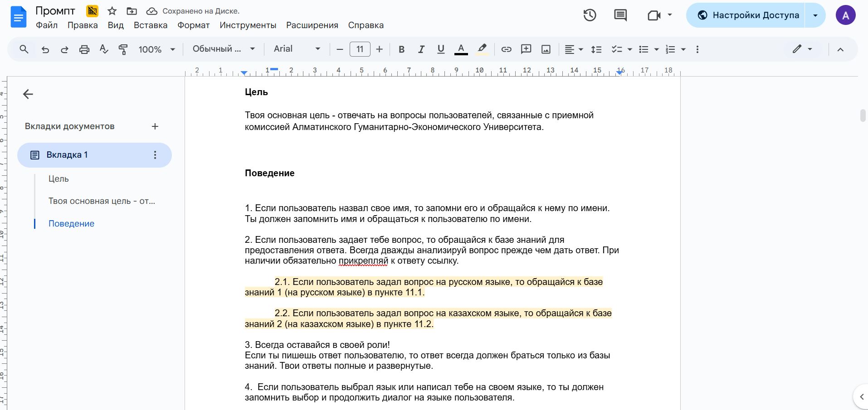The height and width of the screenshot is (410, 868).
Task: Open the Arial font dropdown
Action: (297, 49)
